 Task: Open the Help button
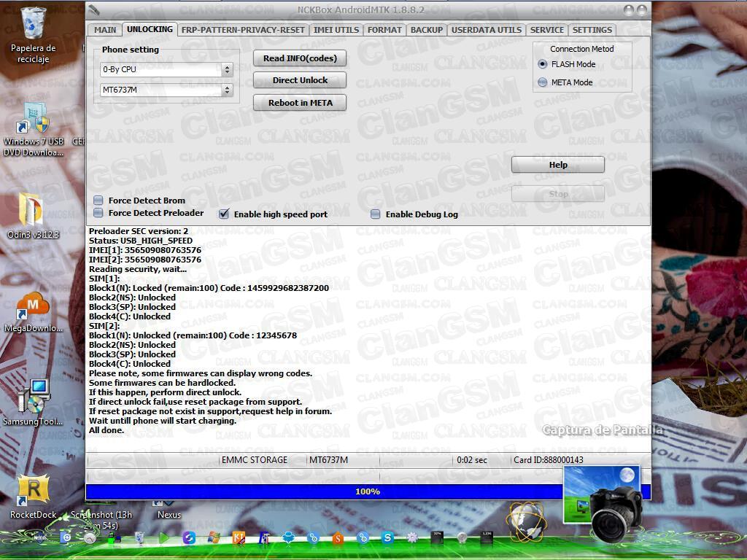[x=558, y=165]
